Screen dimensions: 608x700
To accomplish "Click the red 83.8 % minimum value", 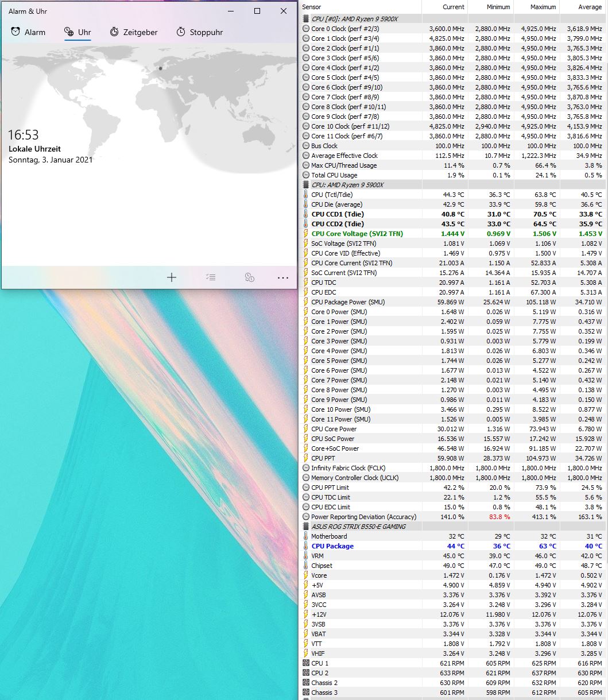I will point(499,517).
